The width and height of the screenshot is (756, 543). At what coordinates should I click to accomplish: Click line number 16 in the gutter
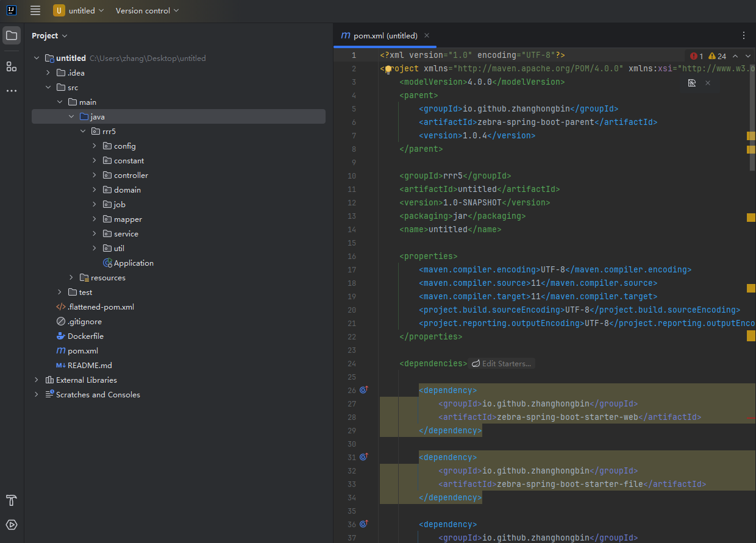click(x=352, y=257)
